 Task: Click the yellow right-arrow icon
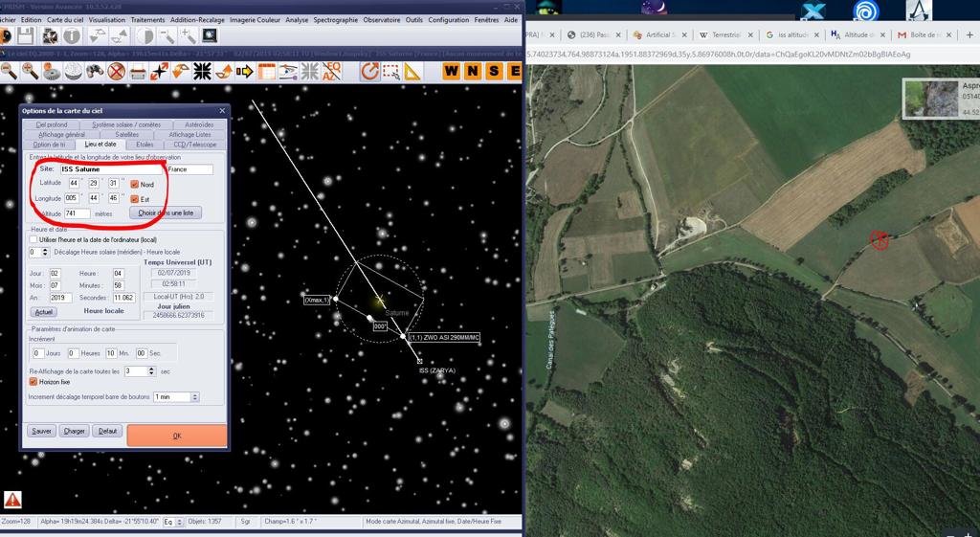pos(245,71)
